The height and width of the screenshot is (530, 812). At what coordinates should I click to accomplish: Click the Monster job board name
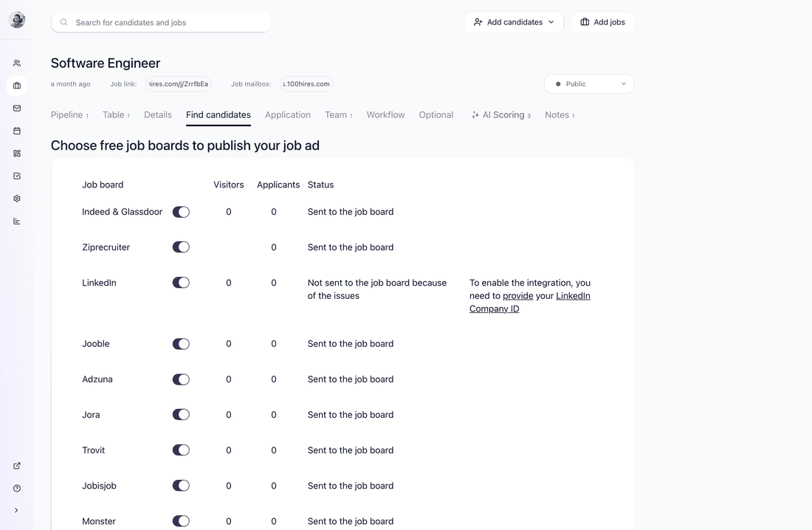[99, 521]
